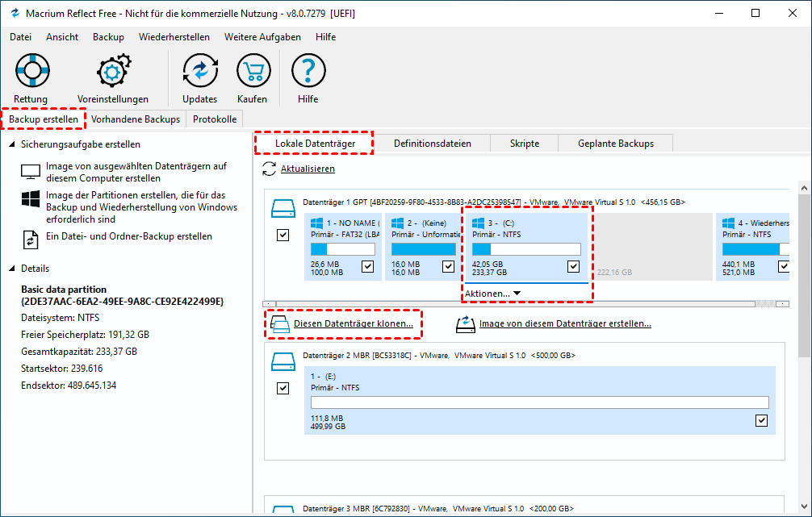Click vertical scrollbar down arrow in disk list
The width and height of the screenshot is (812, 517).
tap(804, 507)
